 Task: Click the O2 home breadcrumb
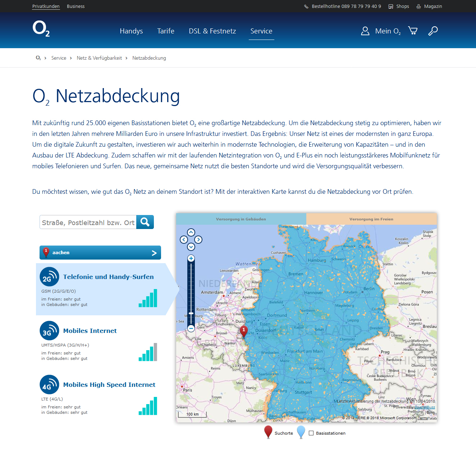coord(38,58)
